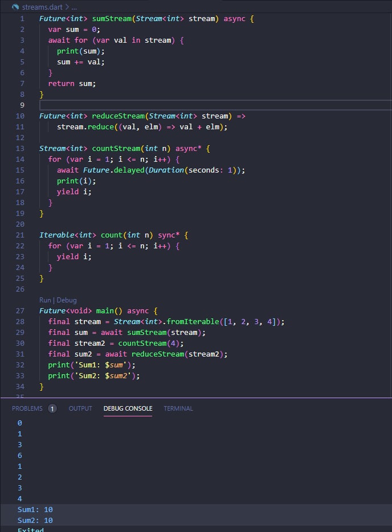The width and height of the screenshot is (392, 532).
Task: Click the 'Exited' console output line
Action: (31, 530)
